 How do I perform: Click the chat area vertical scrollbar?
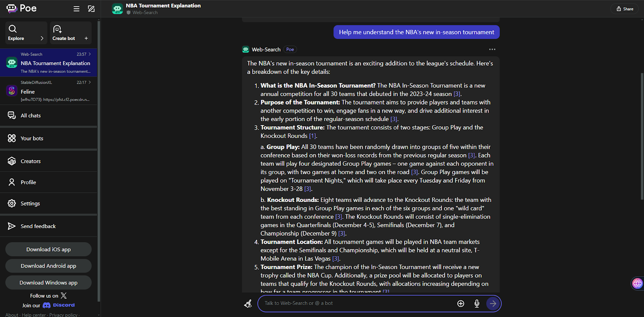[x=642, y=136]
